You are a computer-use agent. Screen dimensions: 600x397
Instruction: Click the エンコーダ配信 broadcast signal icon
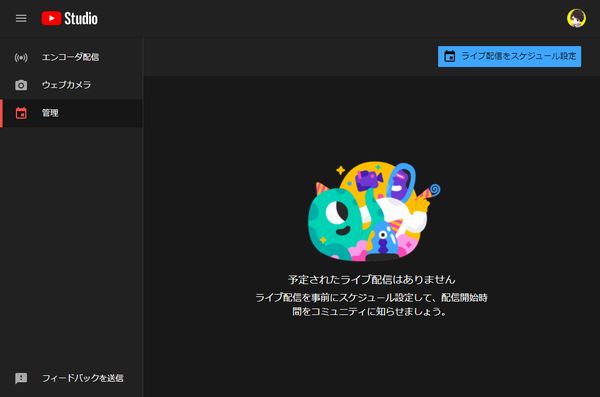tap(21, 57)
